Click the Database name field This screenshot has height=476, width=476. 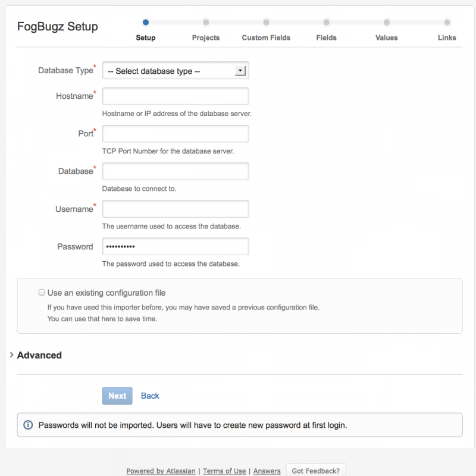tap(176, 171)
